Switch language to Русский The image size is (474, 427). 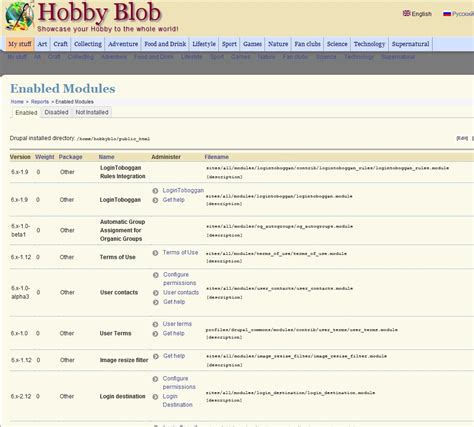(x=463, y=14)
